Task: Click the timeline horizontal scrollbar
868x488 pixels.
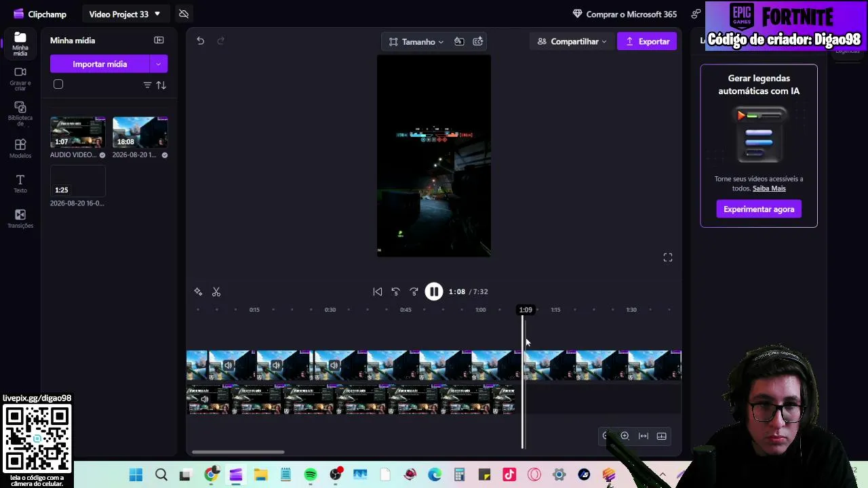Action: pos(238,452)
